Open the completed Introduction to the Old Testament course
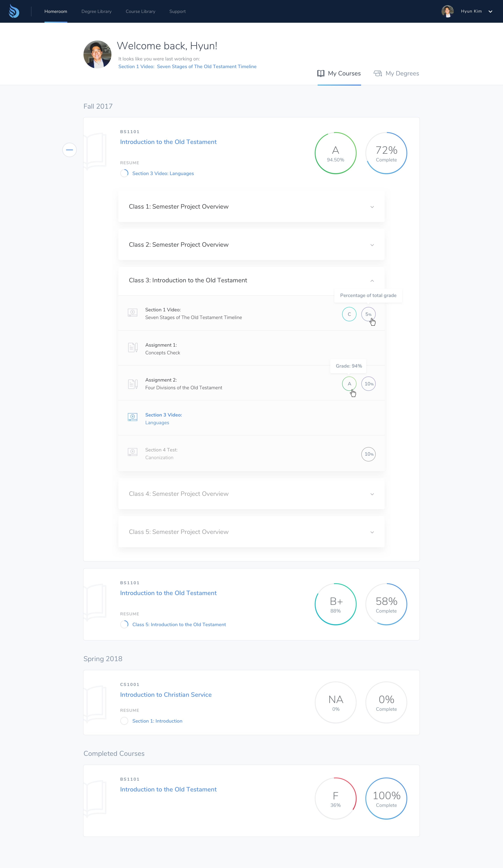The width and height of the screenshot is (503, 868). [168, 790]
